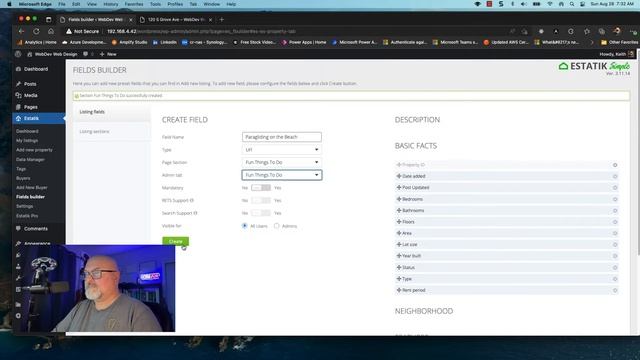Viewport: 640px width, 360px height.
Task: Open the comments bubble in the admin bar
Action: tap(86, 54)
